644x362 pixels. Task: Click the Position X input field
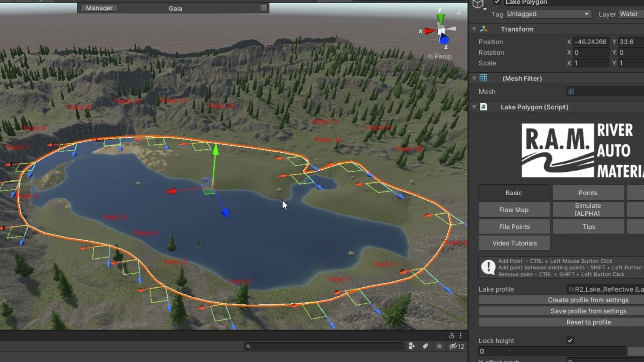592,42
